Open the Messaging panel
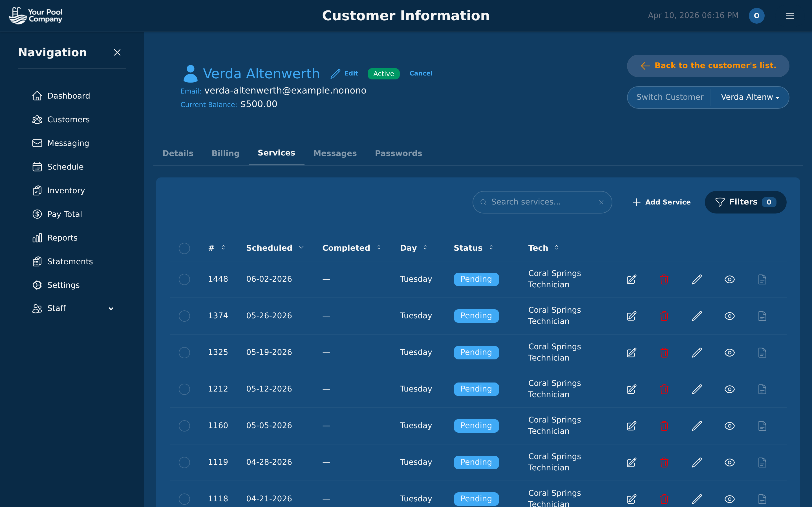 68,143
